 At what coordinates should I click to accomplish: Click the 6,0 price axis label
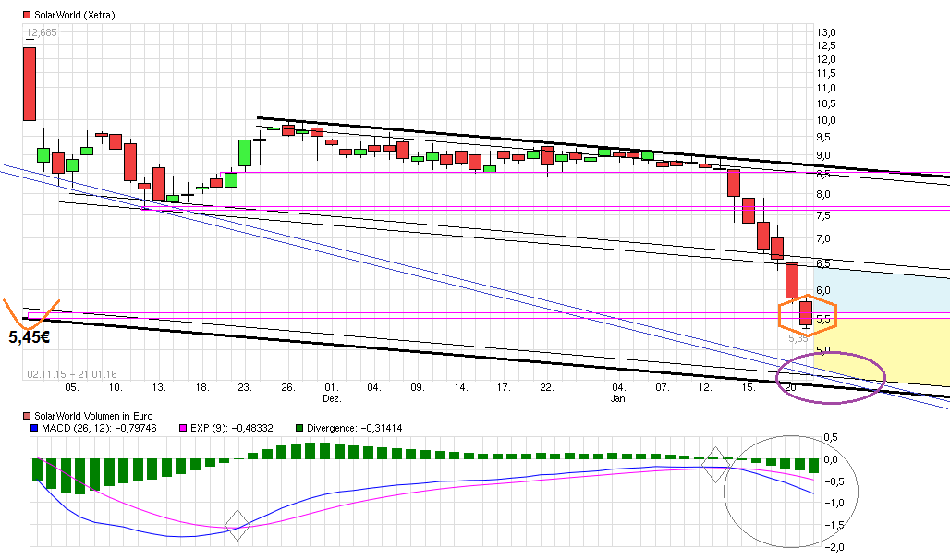[x=823, y=290]
